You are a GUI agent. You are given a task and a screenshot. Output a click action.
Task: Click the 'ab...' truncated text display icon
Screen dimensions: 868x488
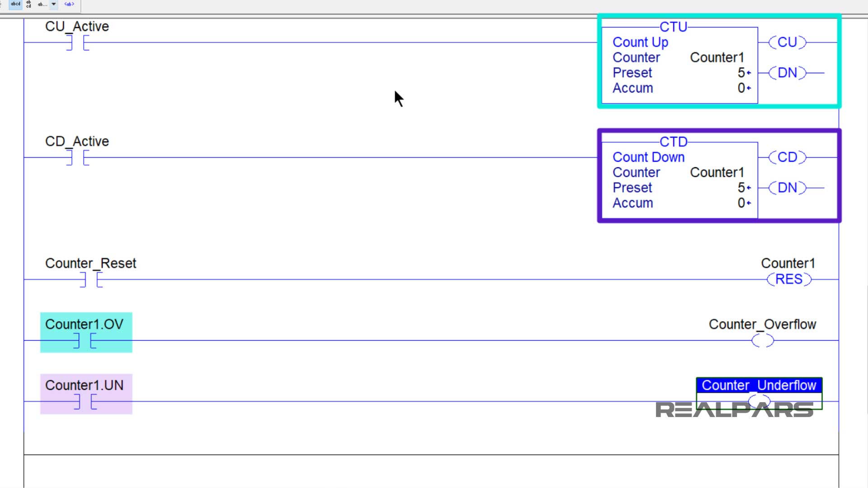pyautogui.click(x=42, y=4)
